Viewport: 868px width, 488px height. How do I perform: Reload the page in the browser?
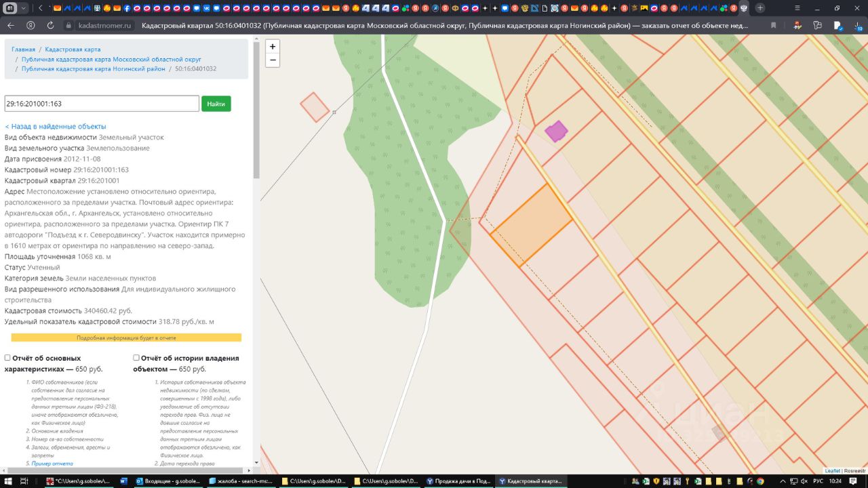[x=50, y=25]
